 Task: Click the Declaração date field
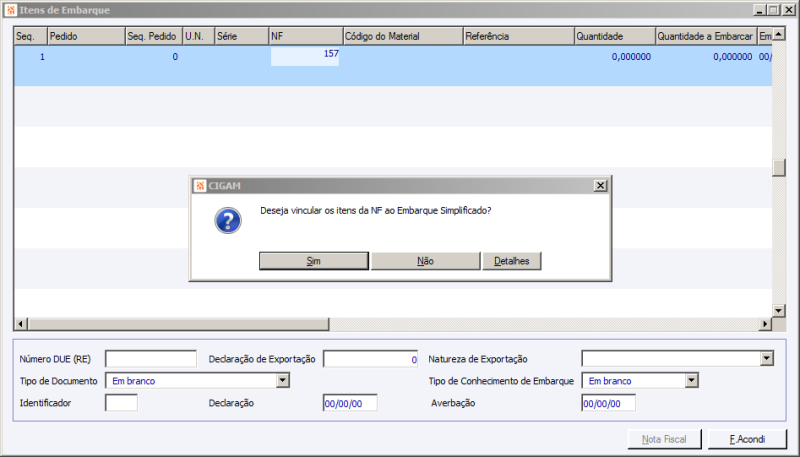(350, 403)
